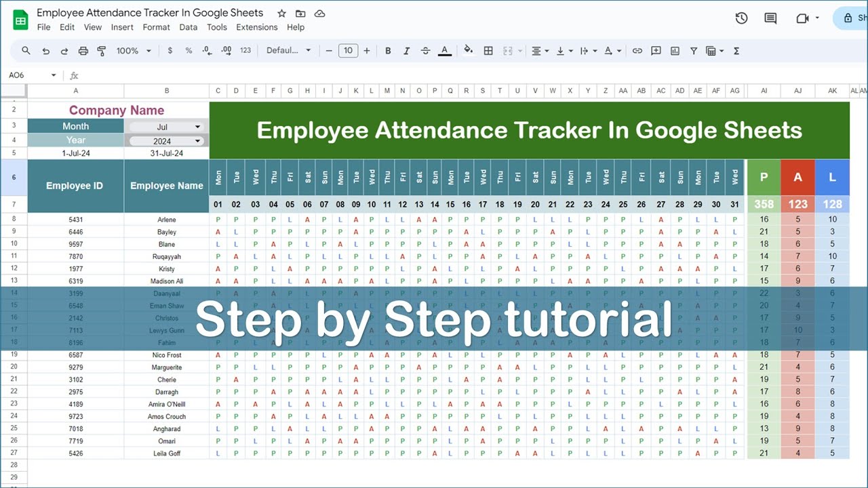Start a video call with Meet icon

click(803, 18)
